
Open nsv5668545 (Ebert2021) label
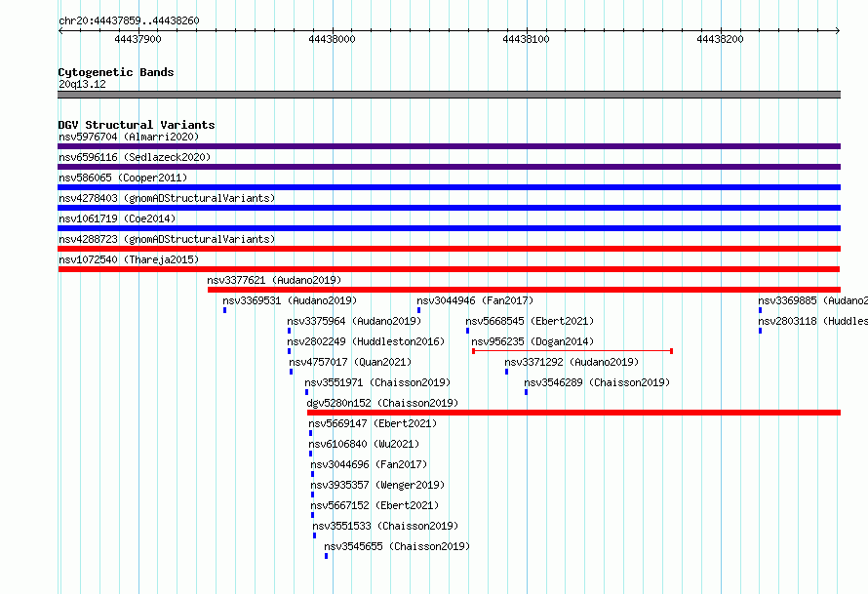click(530, 321)
